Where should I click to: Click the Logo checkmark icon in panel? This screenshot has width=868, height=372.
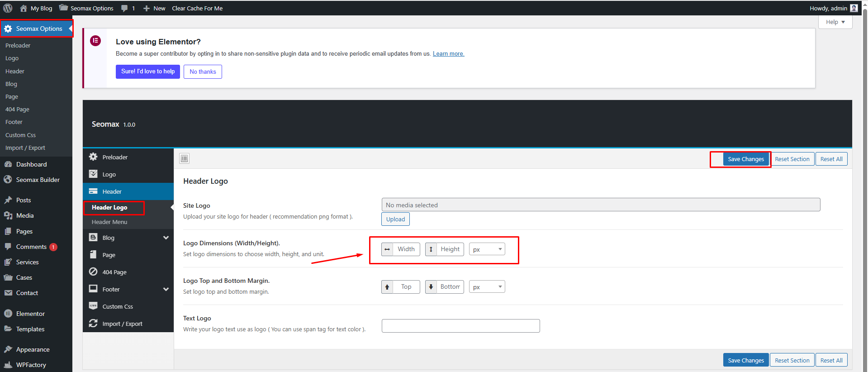pos(93,174)
